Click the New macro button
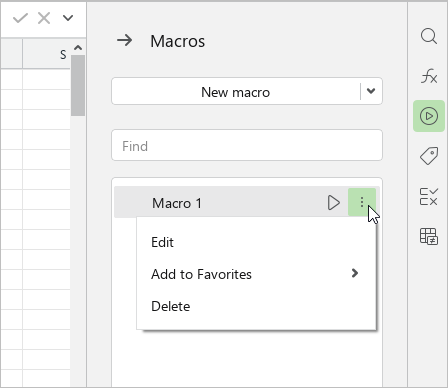Image resolution: width=448 pixels, height=388 pixels. point(236,92)
